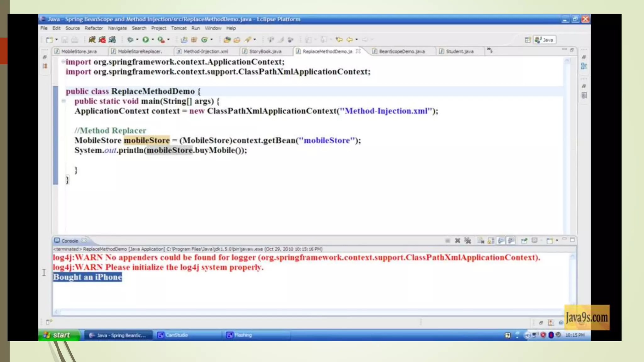Click the Last Edit Location arrow icon
This screenshot has width=644, height=362.
339,40
